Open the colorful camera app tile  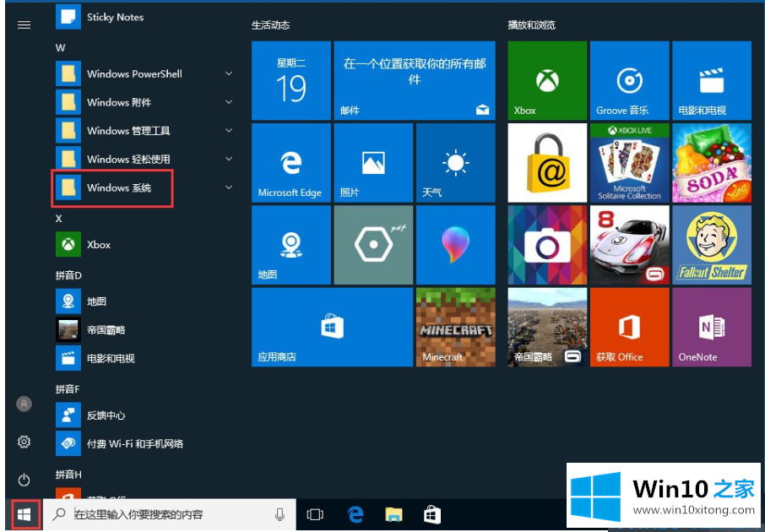[x=547, y=245]
